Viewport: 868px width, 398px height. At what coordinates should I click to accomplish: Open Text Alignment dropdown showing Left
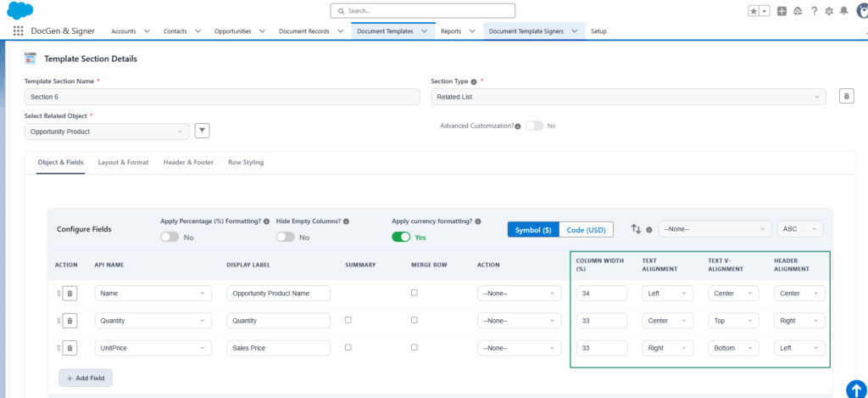tap(668, 294)
